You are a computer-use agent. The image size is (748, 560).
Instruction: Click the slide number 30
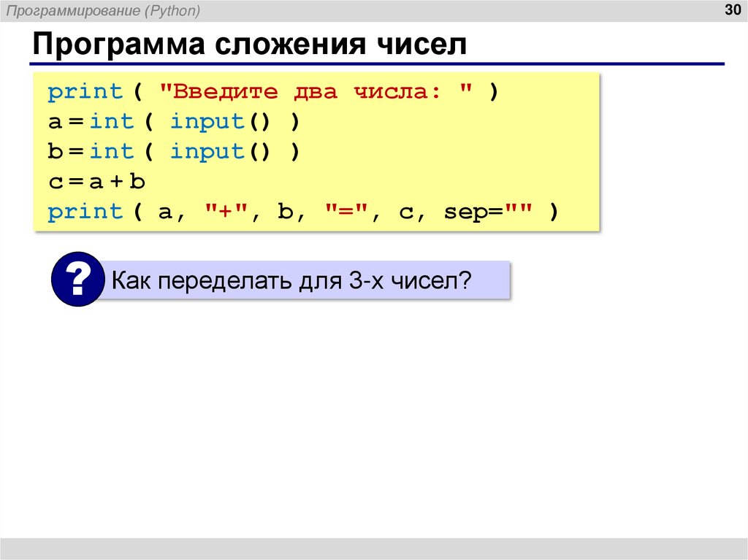pyautogui.click(x=733, y=10)
